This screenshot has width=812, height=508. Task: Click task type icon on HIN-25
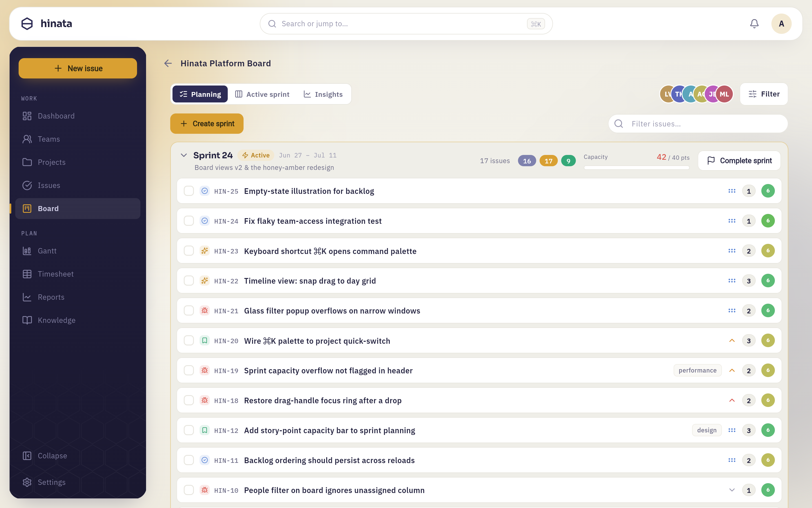point(205,191)
